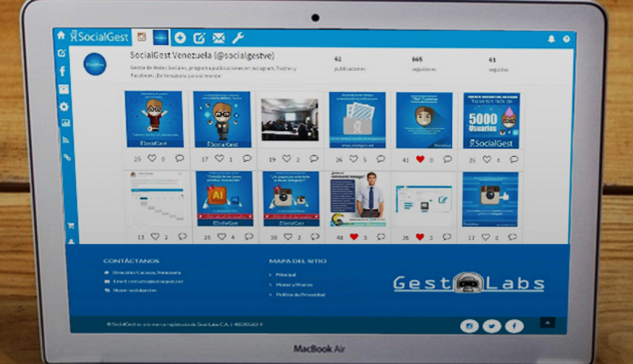Screen dimensions: 633x364
Task: Open the help question mark icon
Action: coord(567,39)
